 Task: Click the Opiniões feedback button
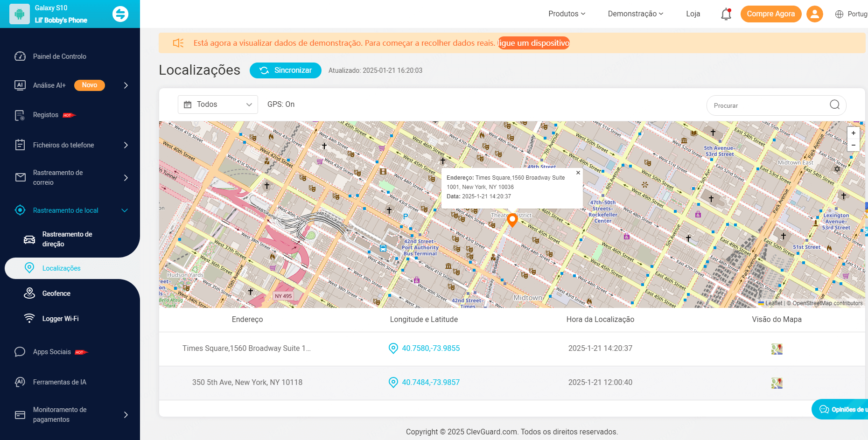(x=840, y=409)
